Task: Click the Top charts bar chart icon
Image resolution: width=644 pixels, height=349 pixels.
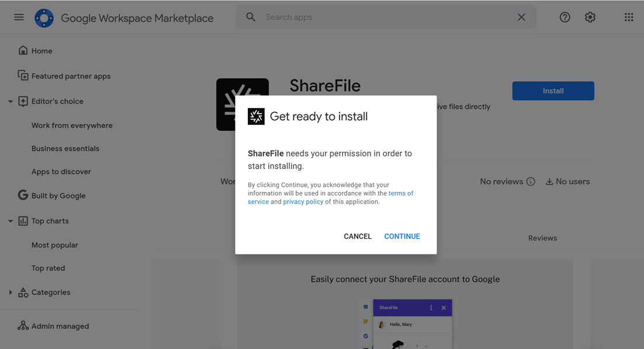Action: tap(23, 221)
